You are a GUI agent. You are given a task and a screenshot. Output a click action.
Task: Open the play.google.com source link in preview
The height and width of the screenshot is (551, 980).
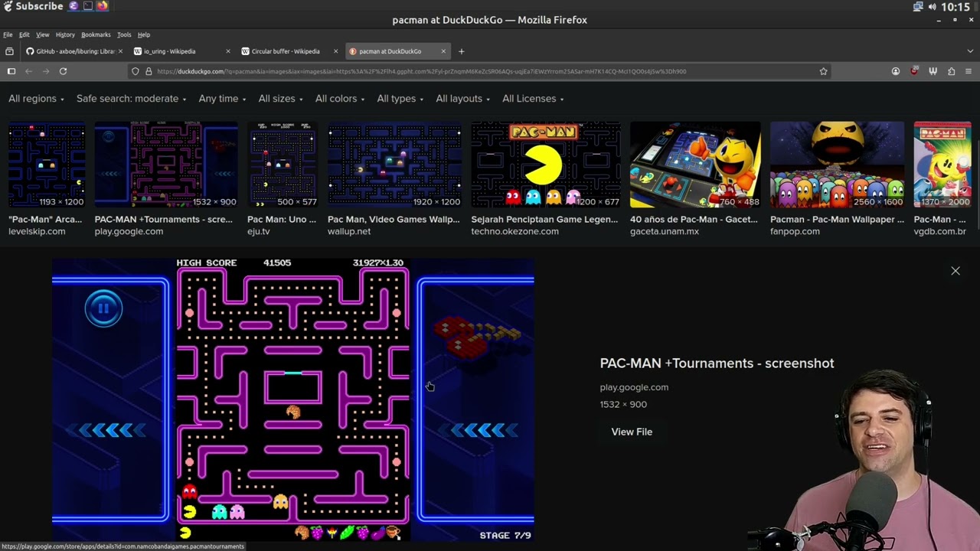[634, 387]
